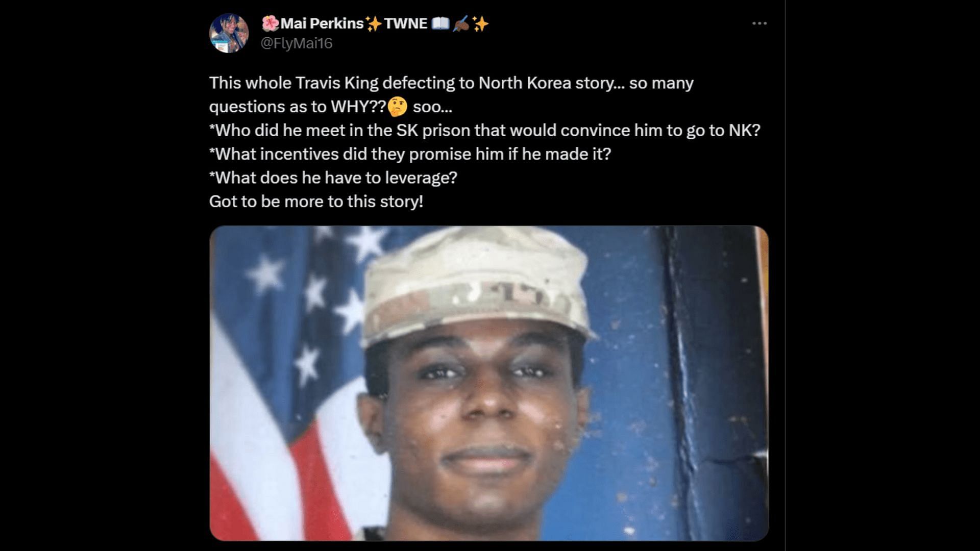Open the three-dot more options menu

coord(759,23)
